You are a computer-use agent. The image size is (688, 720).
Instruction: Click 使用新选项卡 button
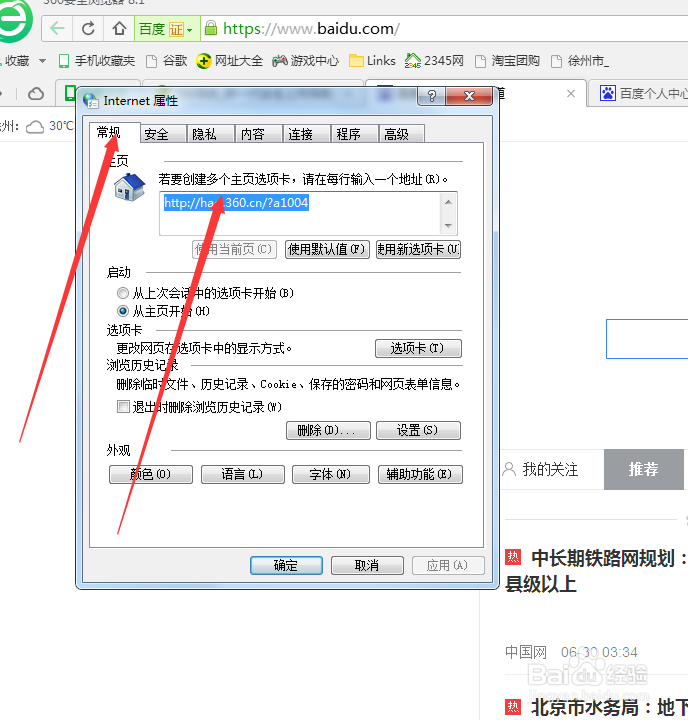(418, 249)
